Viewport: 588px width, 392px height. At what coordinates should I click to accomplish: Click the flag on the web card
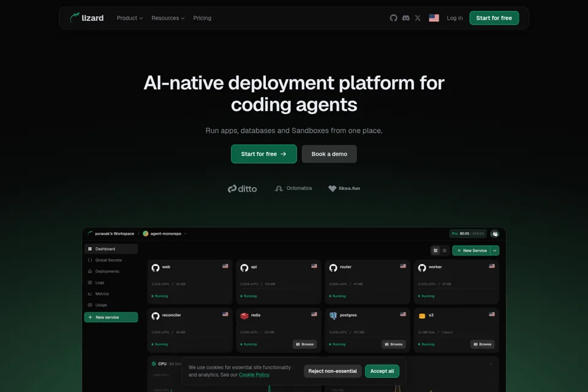[x=225, y=266]
